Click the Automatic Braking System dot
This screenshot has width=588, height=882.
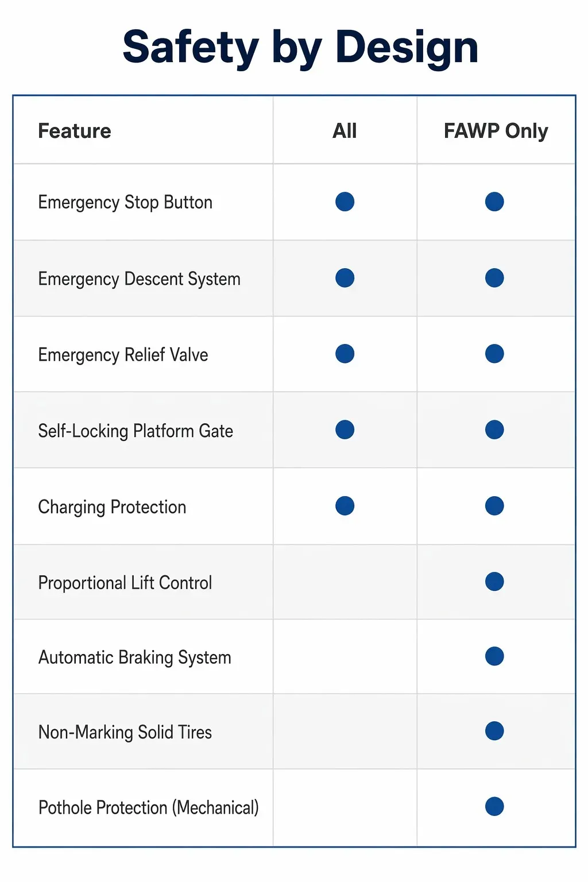pos(494,656)
